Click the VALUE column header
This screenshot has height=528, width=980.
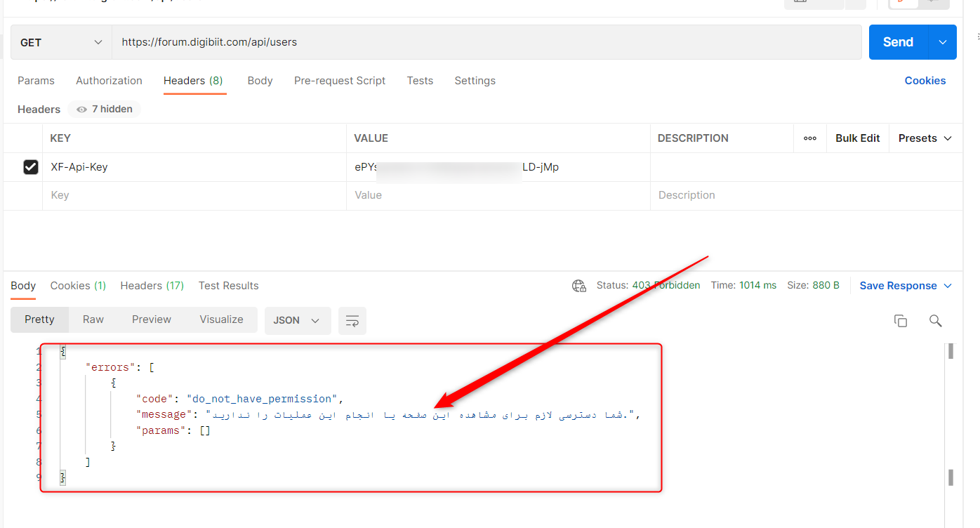(371, 138)
